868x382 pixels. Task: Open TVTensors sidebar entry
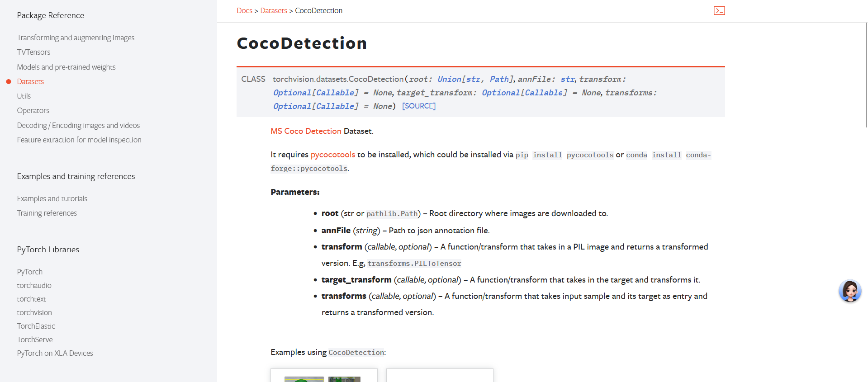pyautogui.click(x=33, y=52)
